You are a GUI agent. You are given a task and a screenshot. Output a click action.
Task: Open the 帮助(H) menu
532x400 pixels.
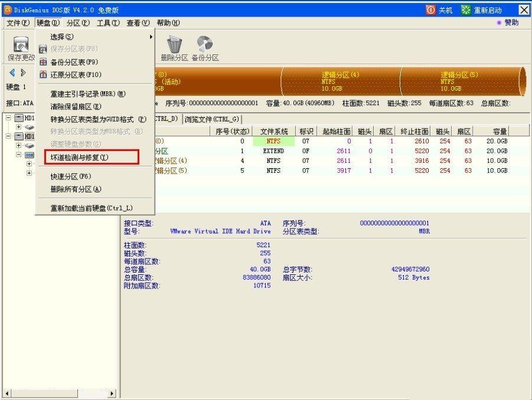tap(168, 22)
